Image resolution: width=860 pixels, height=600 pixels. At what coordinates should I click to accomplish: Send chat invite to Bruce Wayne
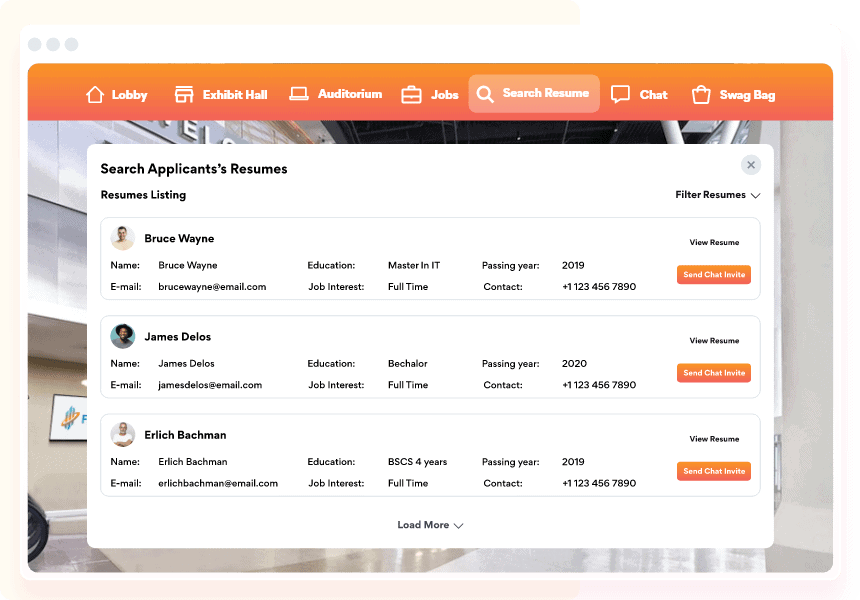pos(713,274)
